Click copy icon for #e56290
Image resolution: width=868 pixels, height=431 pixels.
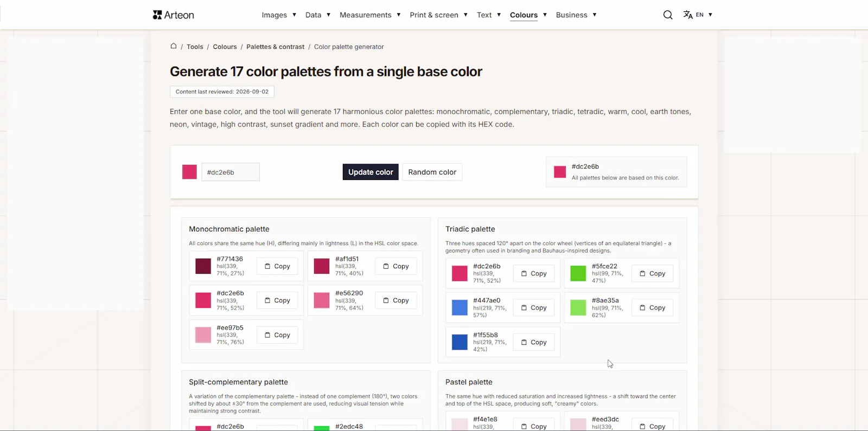[386, 300]
